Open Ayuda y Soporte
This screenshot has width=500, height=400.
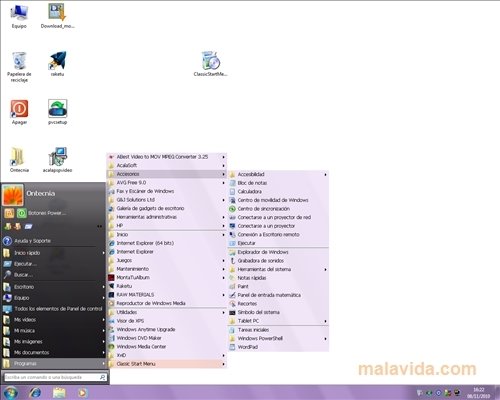[x=54, y=241]
